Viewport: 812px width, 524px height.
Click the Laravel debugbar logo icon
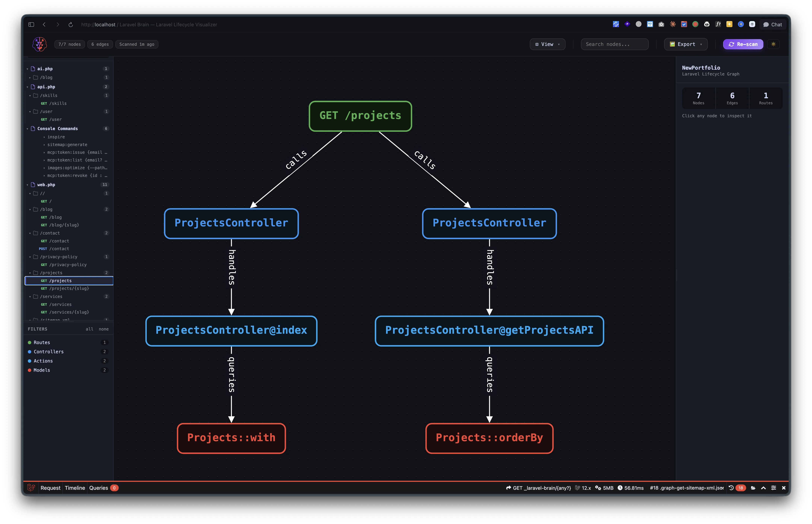31,488
